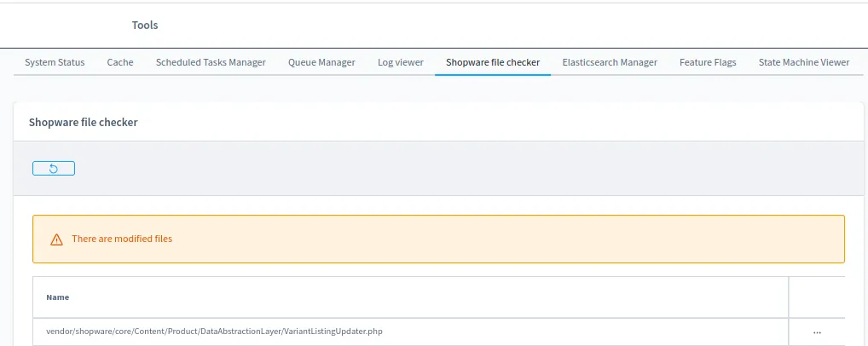Image resolution: width=868 pixels, height=346 pixels.
Task: Switch to the System Status tab
Action: [x=55, y=62]
